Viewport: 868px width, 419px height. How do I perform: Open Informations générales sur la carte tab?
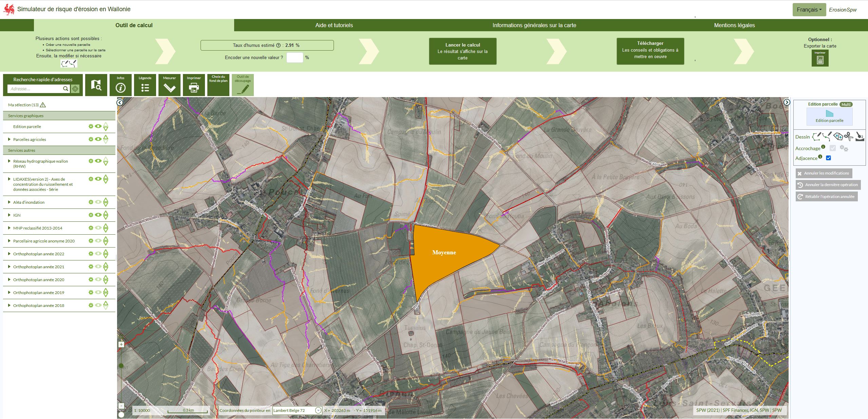click(534, 25)
